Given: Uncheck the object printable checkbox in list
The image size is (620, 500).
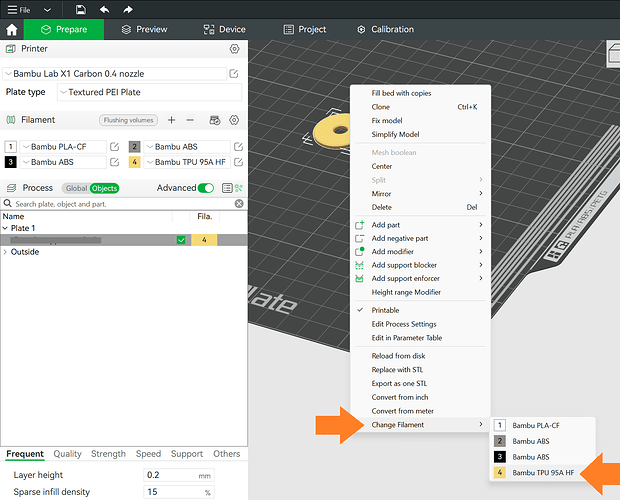Looking at the screenshot, I should coord(181,240).
